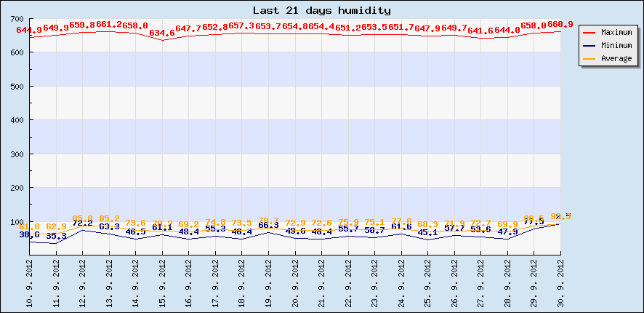Click the orange Average legend line swatch
644x313 pixels.
pyautogui.click(x=589, y=58)
